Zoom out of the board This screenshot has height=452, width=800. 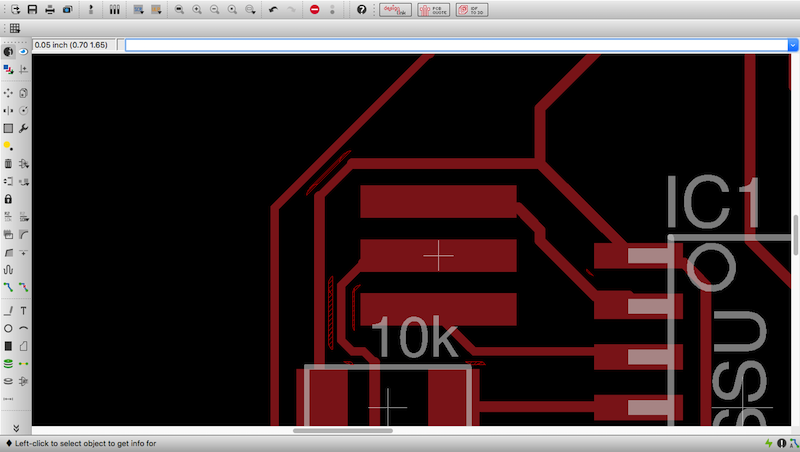point(215,10)
